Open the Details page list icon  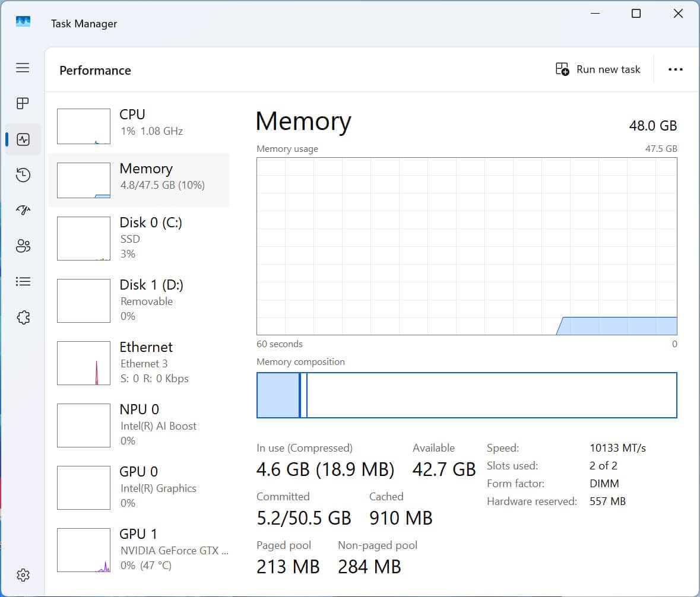tap(23, 281)
